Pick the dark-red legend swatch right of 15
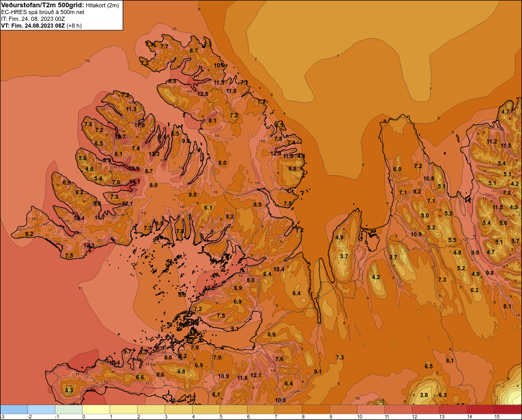Viewport: 522px width, 420px height. click(508, 409)
